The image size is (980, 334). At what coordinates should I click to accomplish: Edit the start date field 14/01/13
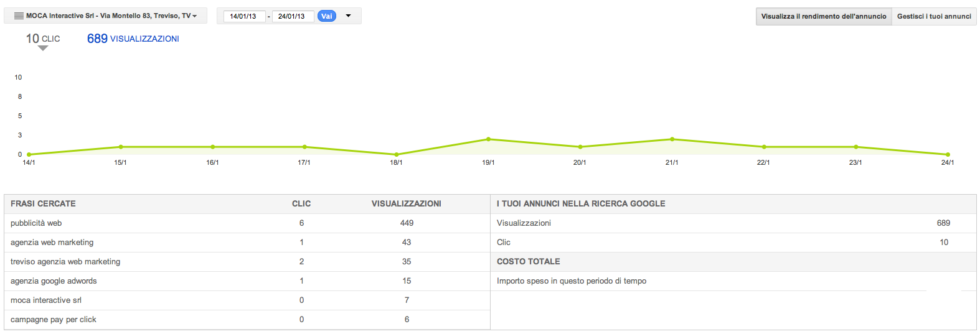[243, 16]
